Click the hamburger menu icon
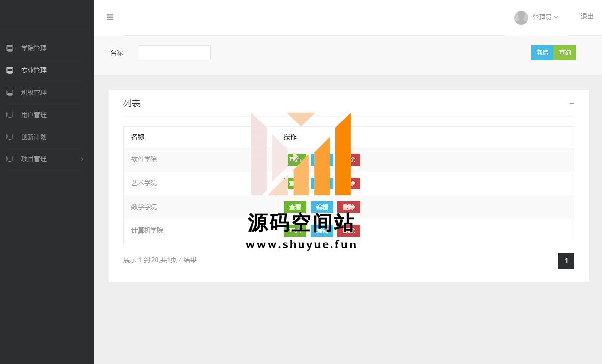Screen dimensions: 602x364 [110, 17]
